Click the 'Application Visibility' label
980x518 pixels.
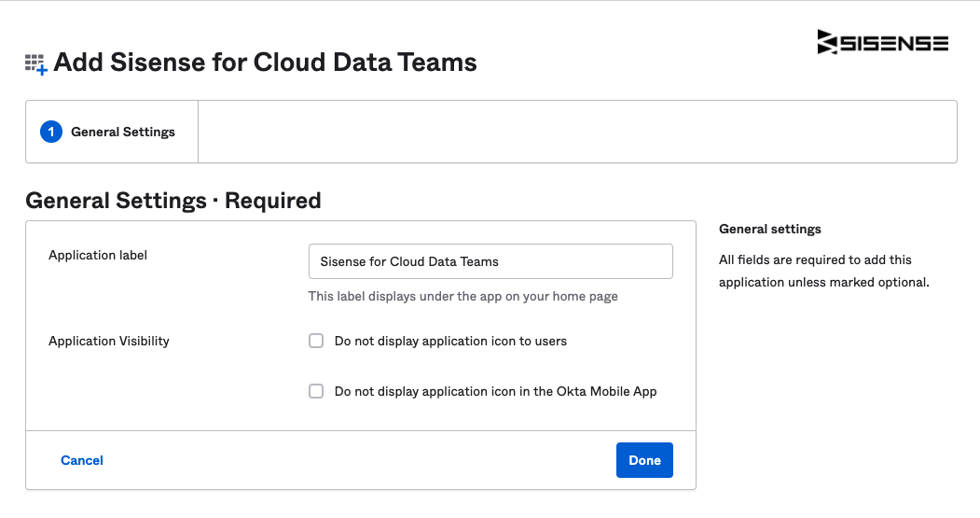point(109,341)
